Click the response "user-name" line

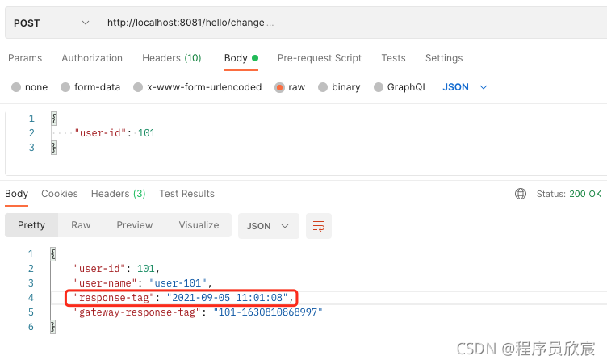(143, 283)
